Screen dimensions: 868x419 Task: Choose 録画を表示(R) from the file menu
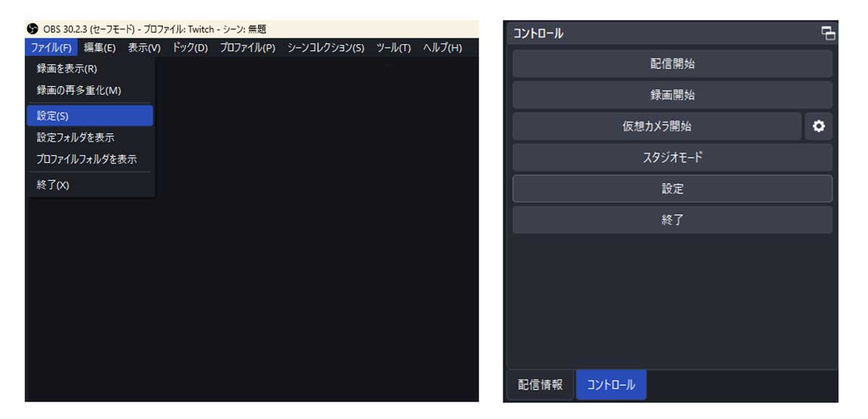coord(90,69)
